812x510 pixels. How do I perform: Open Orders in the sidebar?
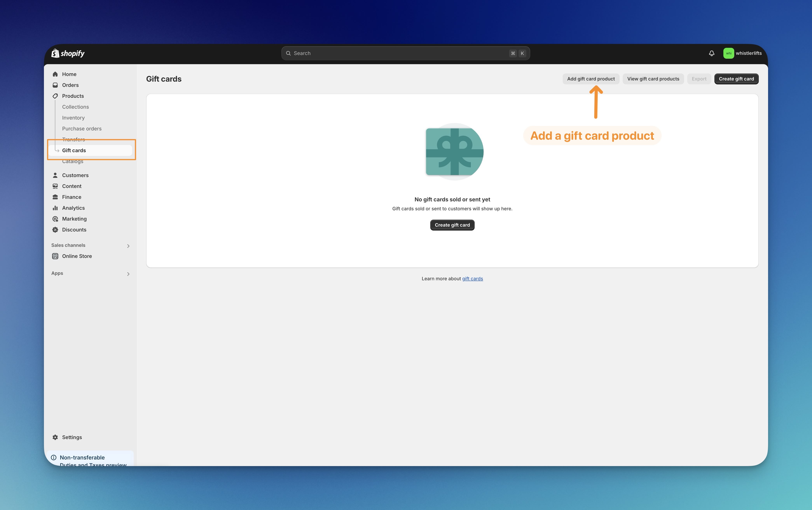[x=70, y=85]
